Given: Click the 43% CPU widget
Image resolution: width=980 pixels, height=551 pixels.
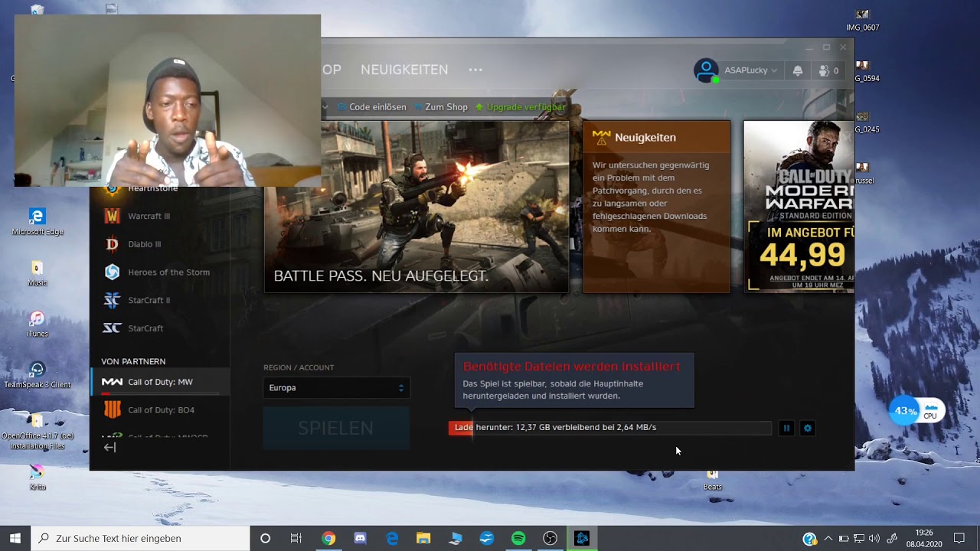Looking at the screenshot, I should (x=917, y=411).
